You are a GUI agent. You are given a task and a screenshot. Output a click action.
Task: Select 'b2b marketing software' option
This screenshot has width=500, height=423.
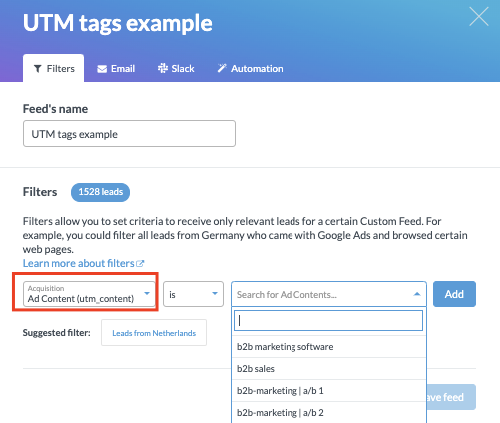(329, 347)
